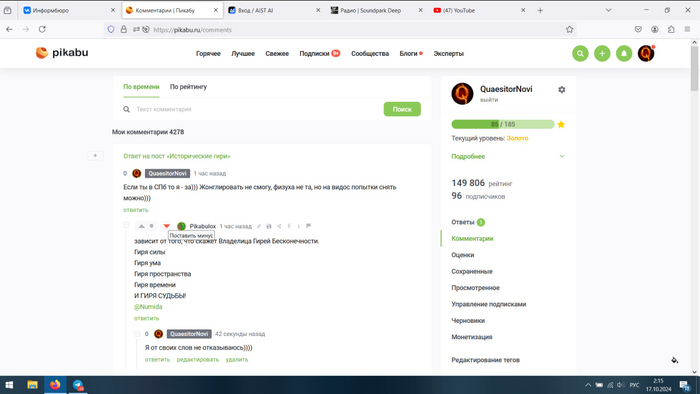This screenshot has height=394, width=700.
Task: Collapse the Pikabulox comment branch toggle
Action: tap(126, 225)
